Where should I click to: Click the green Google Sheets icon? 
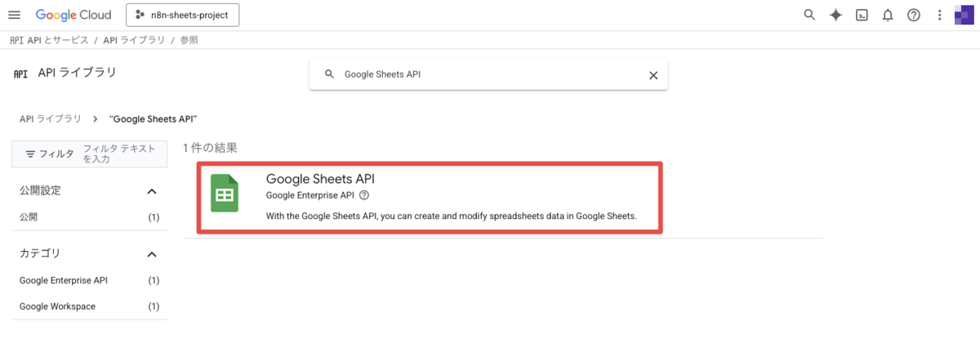[225, 194]
